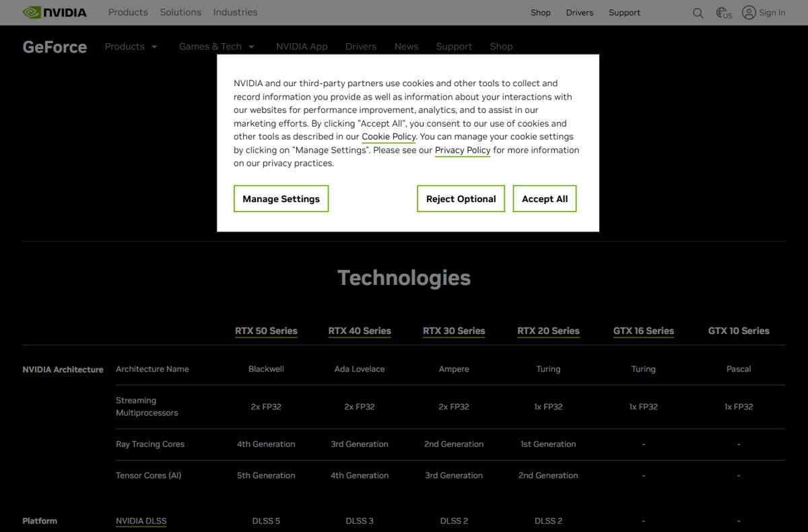This screenshot has width=808, height=532.
Task: Click the Ray Tracing Cores row label
Action: pyautogui.click(x=150, y=444)
